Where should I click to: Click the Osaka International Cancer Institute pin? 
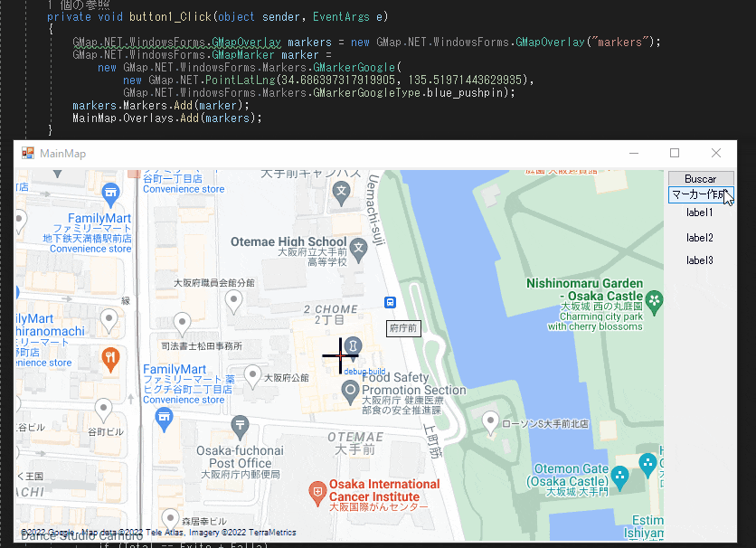point(317,494)
